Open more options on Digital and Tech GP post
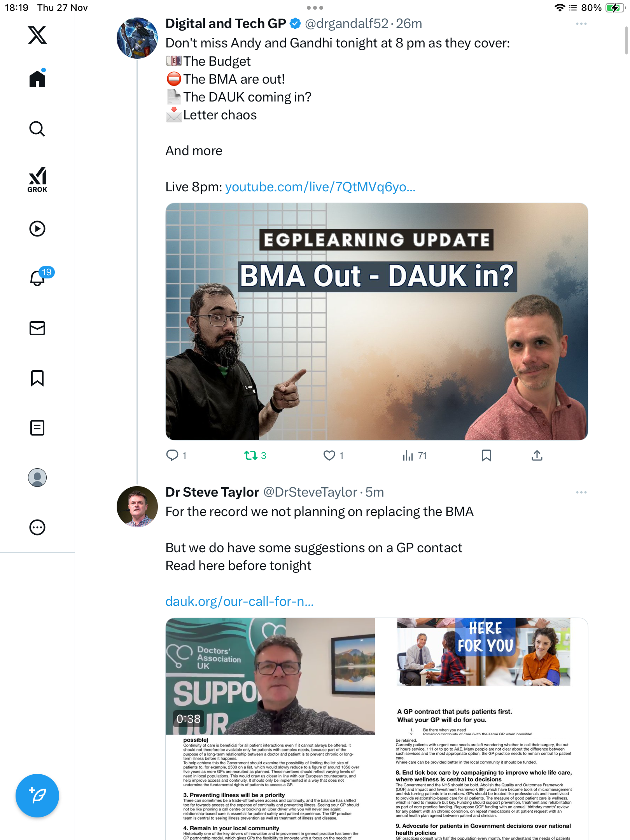Viewport: 630px width, 840px height. click(x=581, y=24)
